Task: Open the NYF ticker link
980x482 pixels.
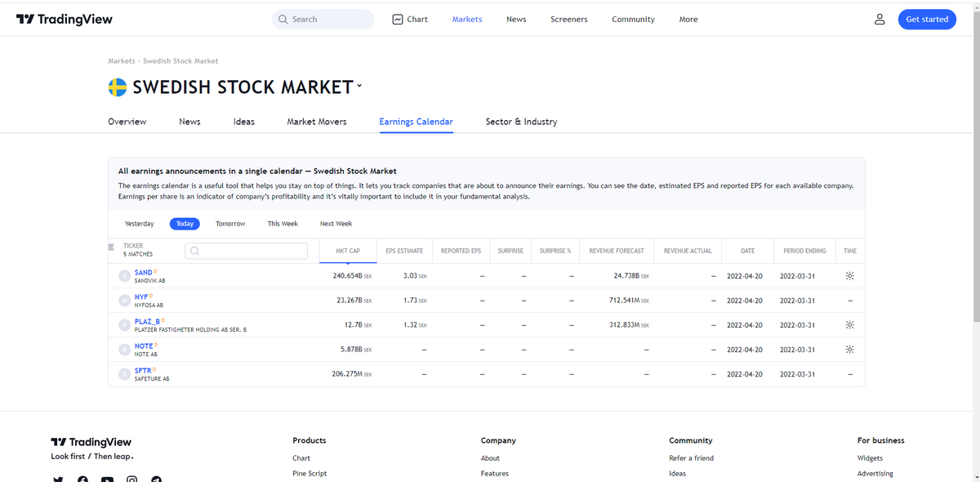Action: [141, 297]
